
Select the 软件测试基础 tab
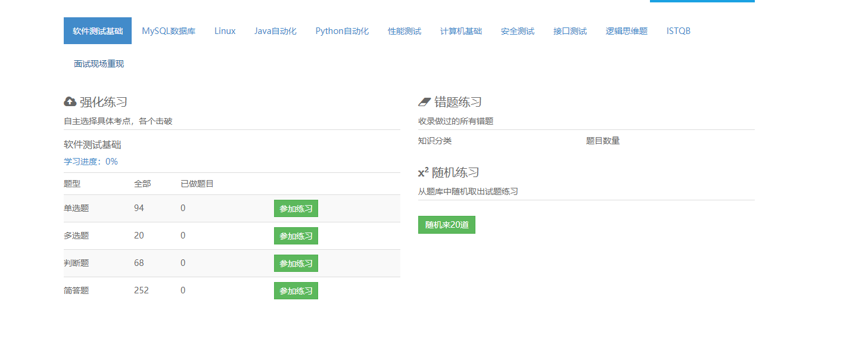point(98,31)
